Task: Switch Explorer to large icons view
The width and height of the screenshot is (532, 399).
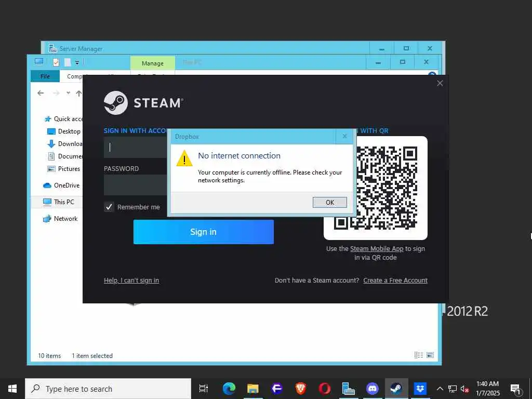Action: point(430,355)
